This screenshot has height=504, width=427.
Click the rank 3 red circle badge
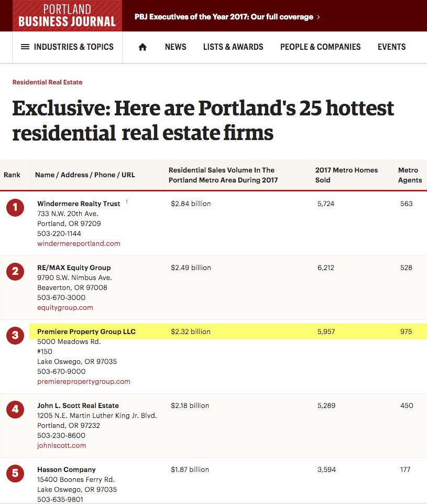(15, 335)
